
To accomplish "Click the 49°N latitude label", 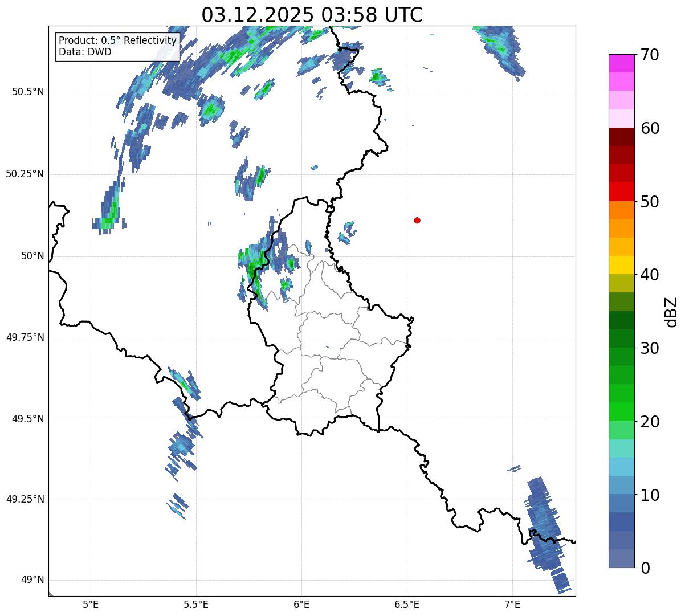I will (32, 580).
